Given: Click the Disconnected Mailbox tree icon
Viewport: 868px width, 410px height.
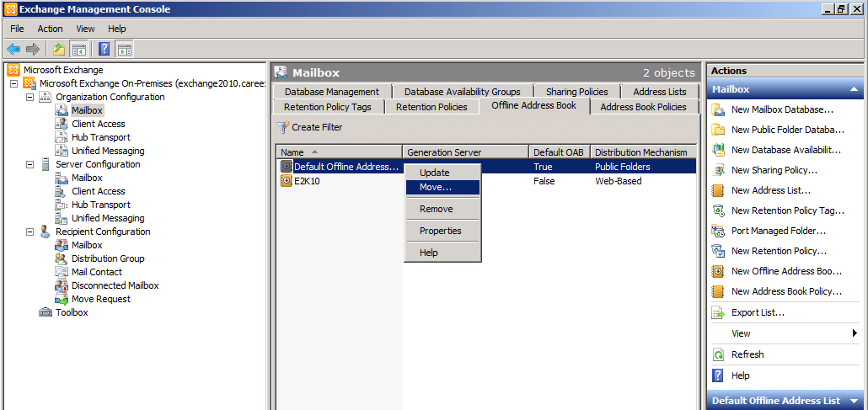Looking at the screenshot, I should coord(62,285).
